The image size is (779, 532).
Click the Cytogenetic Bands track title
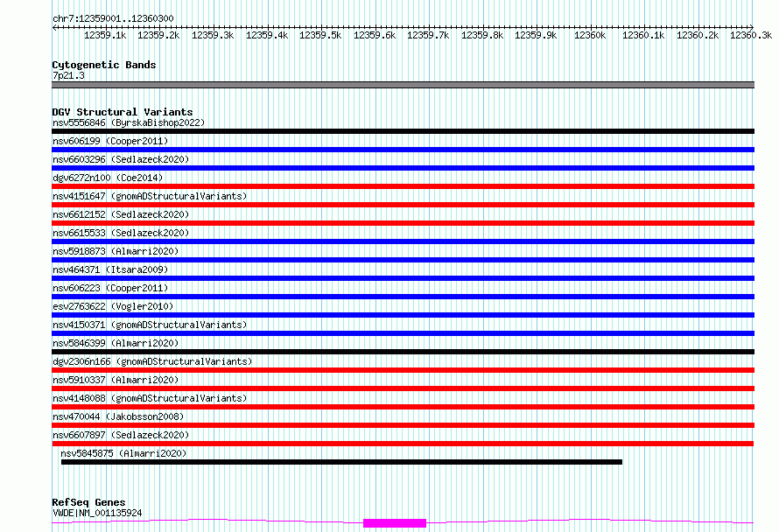(104, 65)
